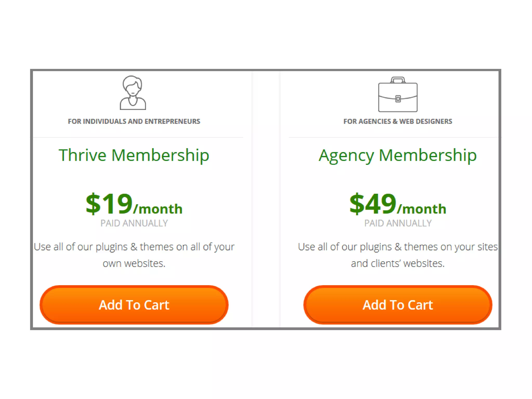This screenshot has height=399, width=532.
Task: Click the "/month" text beside $49
Action: [422, 209]
